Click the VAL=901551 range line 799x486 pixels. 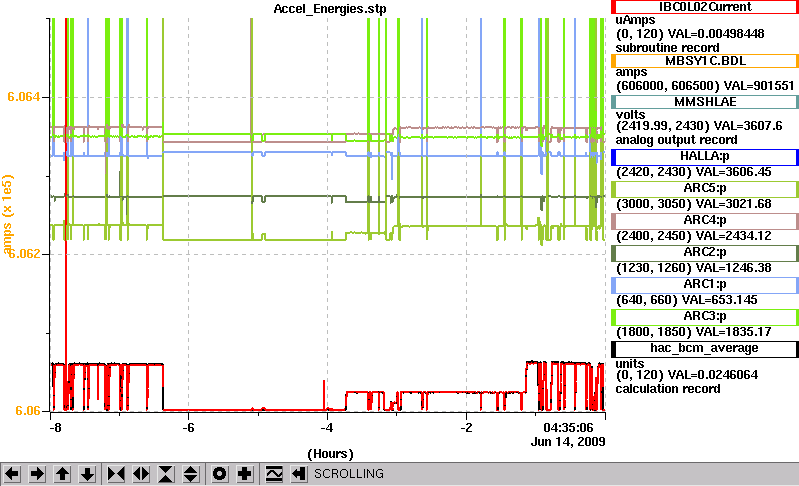pos(705,86)
